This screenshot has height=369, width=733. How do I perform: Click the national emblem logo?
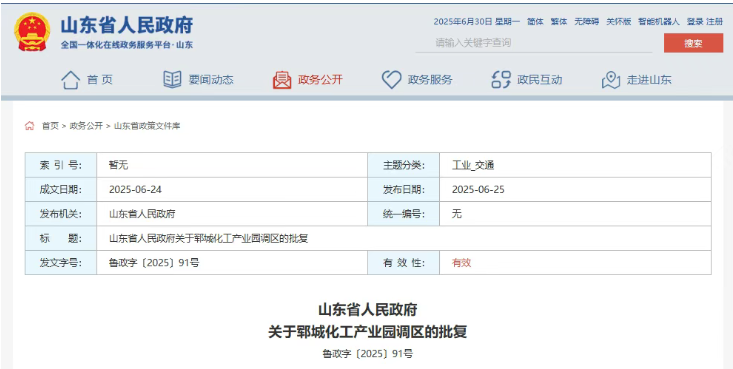[x=32, y=31]
